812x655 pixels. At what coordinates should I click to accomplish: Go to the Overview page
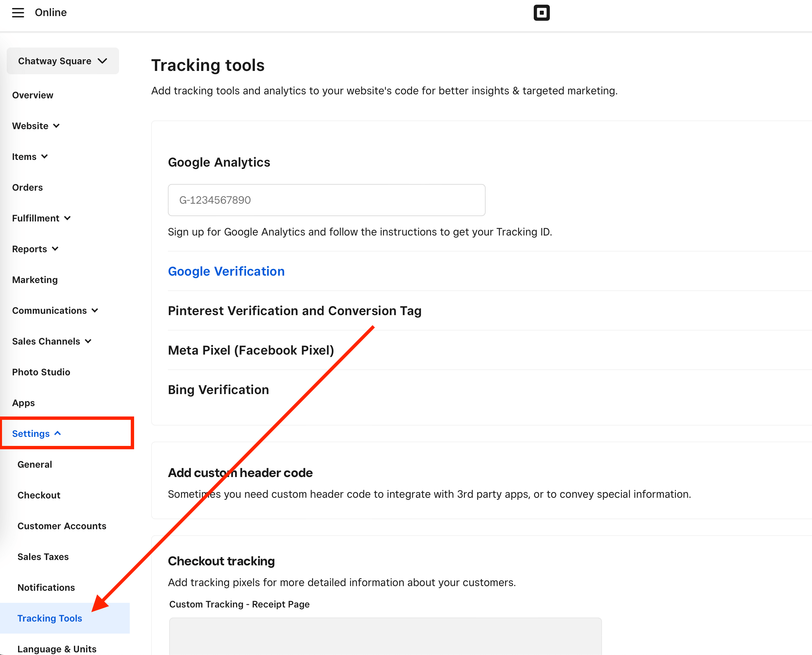point(33,95)
